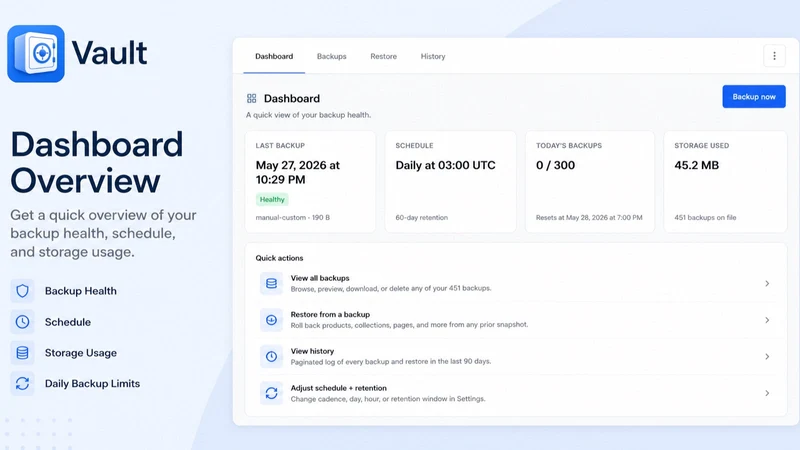Click the Storage Usage database icon

[x=22, y=353]
